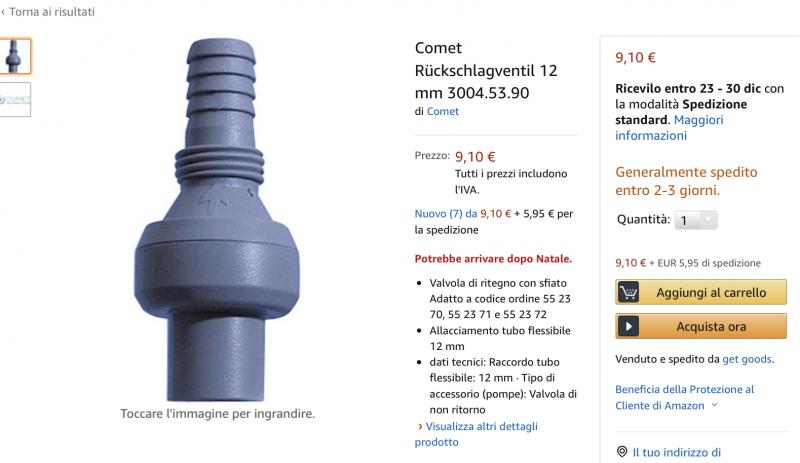Open the Quantità dropdown
Screen dimensions: 800x463
(x=696, y=220)
